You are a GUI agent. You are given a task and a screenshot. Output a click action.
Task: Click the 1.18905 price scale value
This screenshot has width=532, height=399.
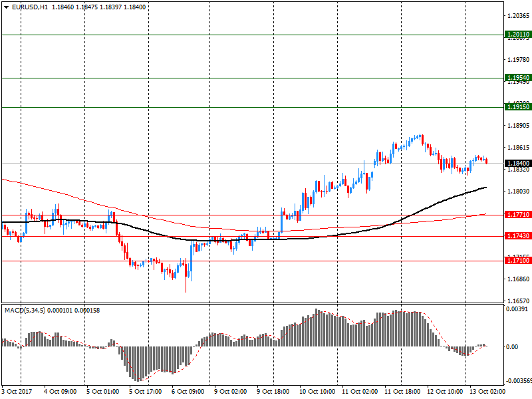[518, 126]
